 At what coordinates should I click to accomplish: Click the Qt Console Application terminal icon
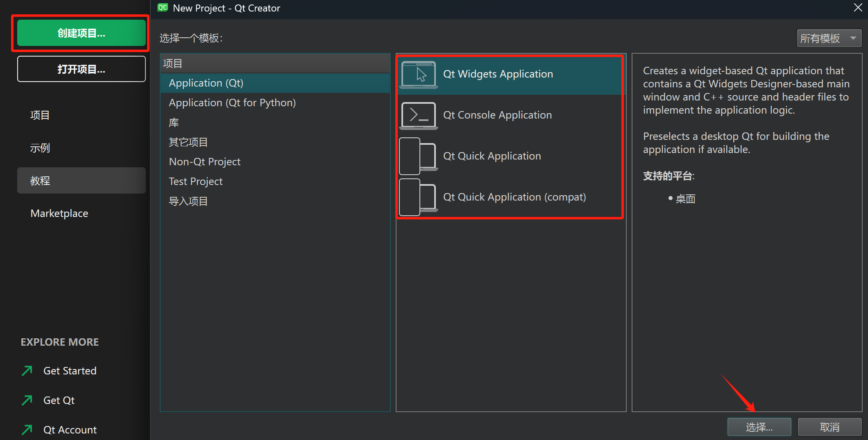(x=418, y=115)
